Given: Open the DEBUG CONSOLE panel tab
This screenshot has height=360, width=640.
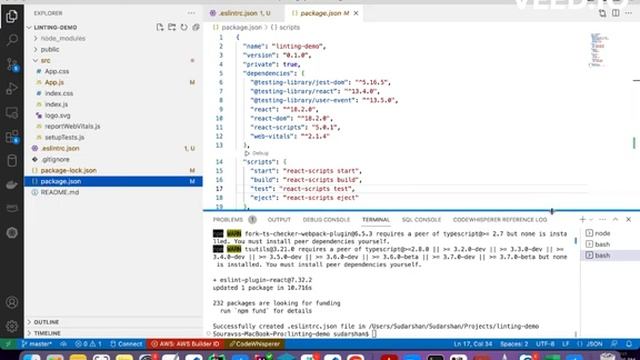Looking at the screenshot, I should coord(326,220).
